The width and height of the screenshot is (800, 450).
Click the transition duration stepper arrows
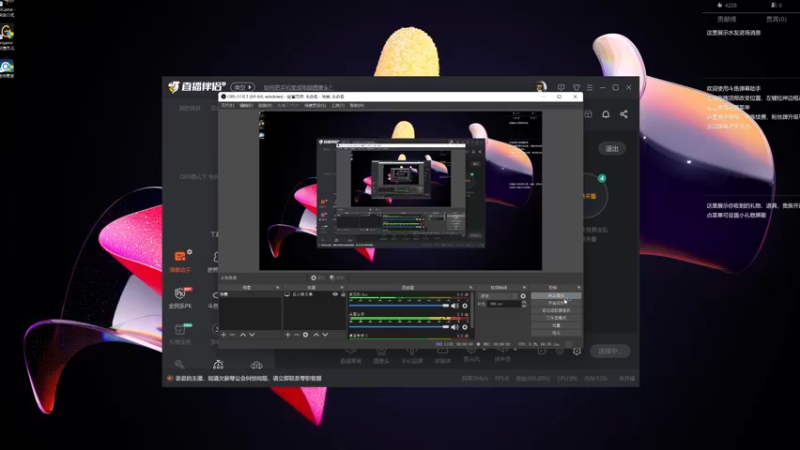[x=523, y=304]
